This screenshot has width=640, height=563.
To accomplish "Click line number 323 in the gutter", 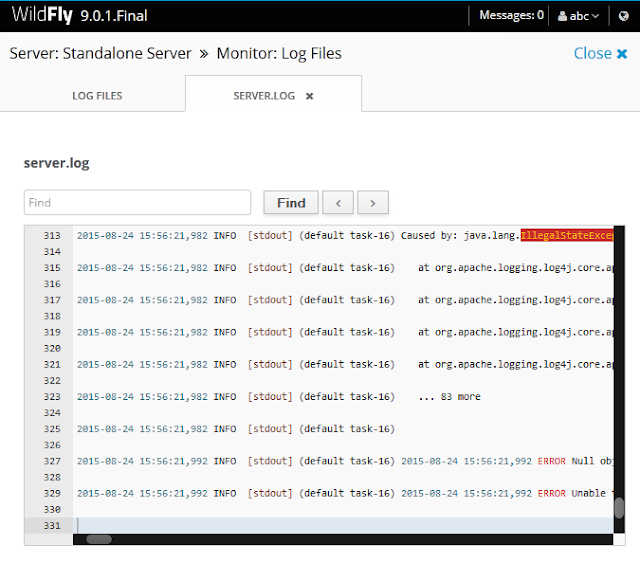I will point(52,397).
